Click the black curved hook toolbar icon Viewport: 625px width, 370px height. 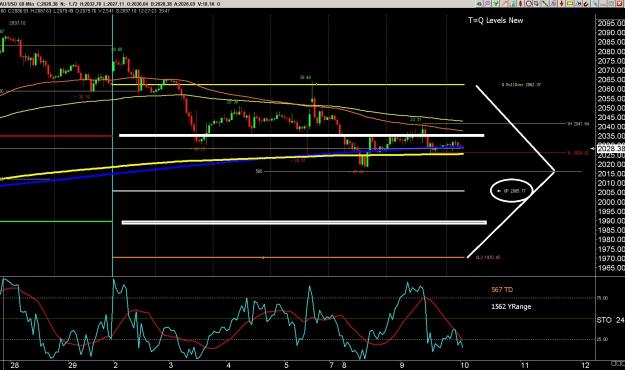(x=586, y=4)
